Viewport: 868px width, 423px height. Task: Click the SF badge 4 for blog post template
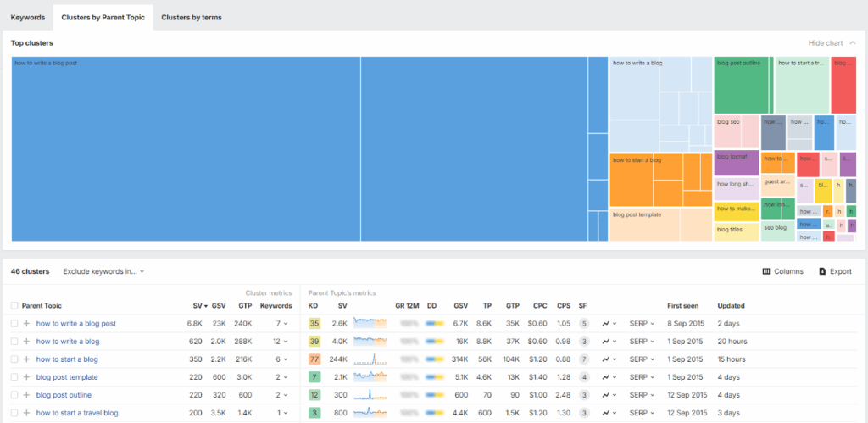pos(583,377)
